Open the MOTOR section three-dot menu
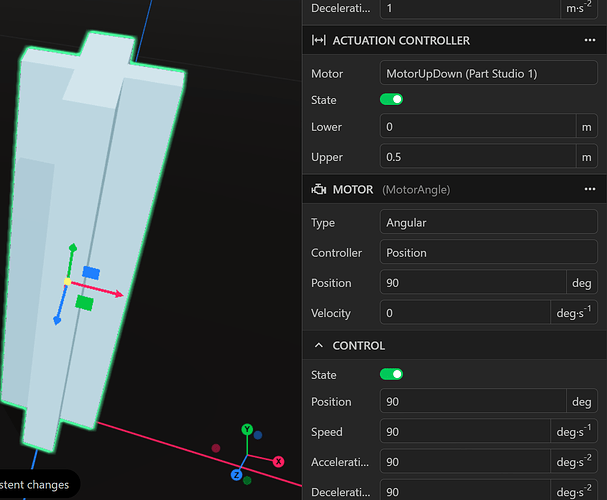This screenshot has height=500, width=607. pyautogui.click(x=590, y=189)
